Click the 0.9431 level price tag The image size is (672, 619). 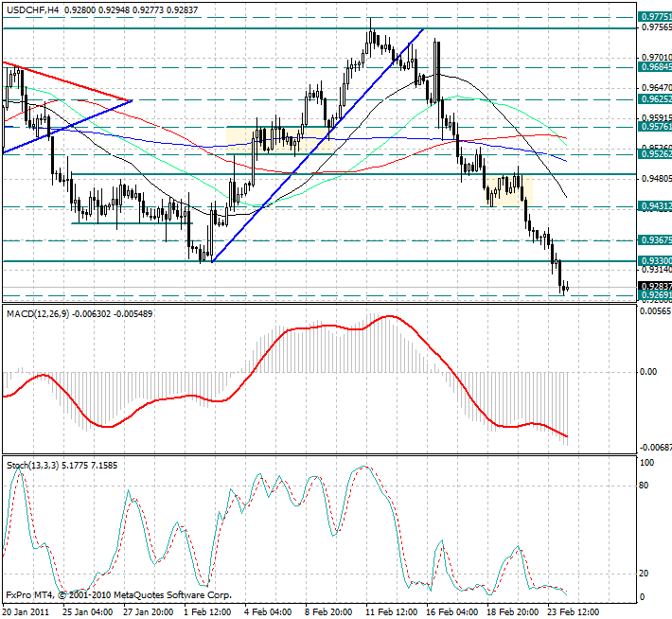point(655,206)
